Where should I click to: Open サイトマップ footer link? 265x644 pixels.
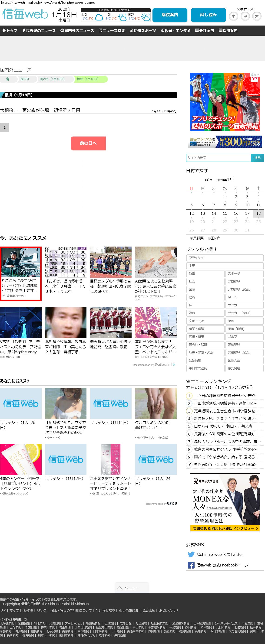(x=10, y=611)
